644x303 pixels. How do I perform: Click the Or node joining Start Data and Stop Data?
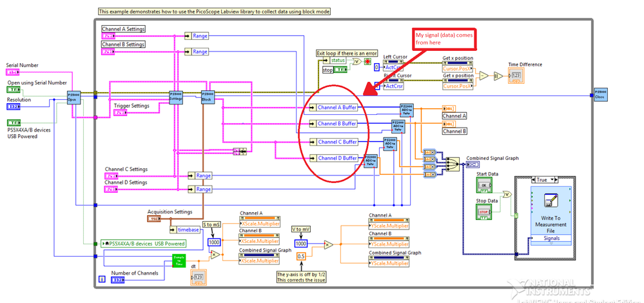(507, 194)
